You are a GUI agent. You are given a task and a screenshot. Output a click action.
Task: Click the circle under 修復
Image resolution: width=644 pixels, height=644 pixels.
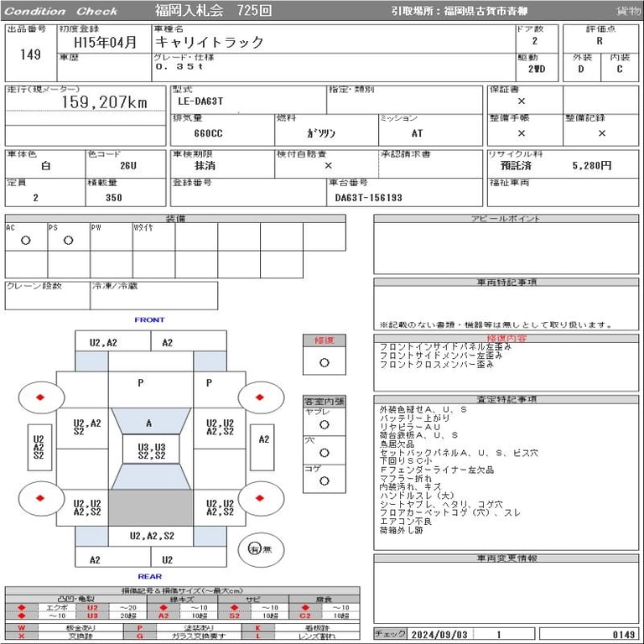click(x=324, y=362)
